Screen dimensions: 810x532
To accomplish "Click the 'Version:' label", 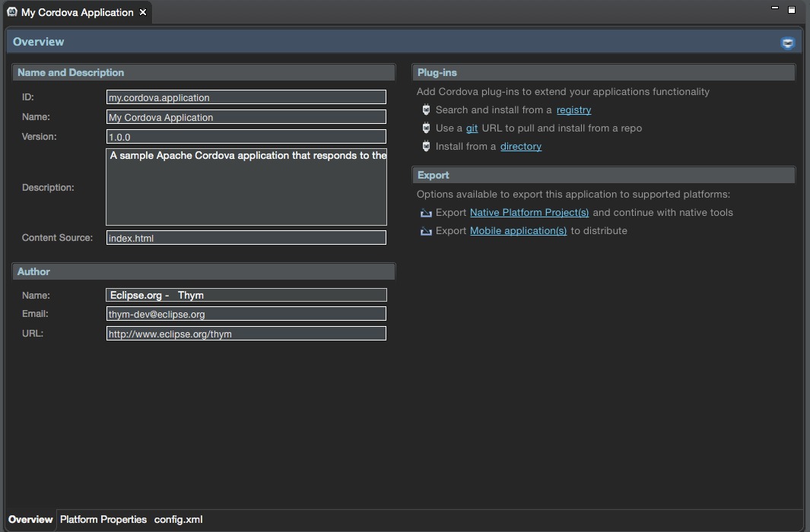I will [x=40, y=136].
